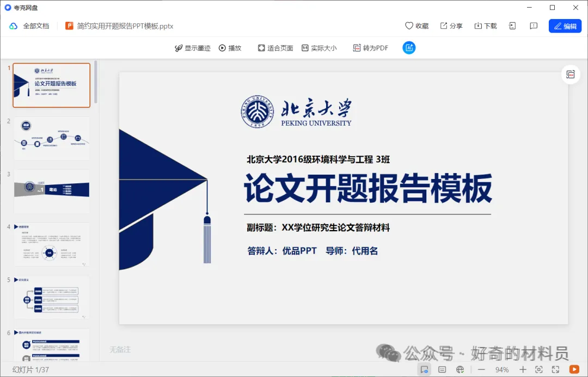Click the move-to-folder icon in header

(512, 26)
